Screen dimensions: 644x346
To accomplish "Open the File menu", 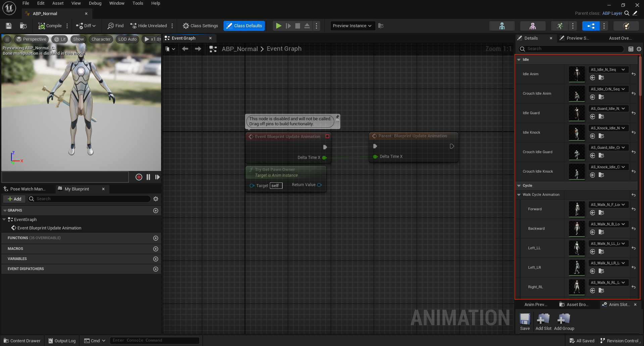I will coord(26,3).
